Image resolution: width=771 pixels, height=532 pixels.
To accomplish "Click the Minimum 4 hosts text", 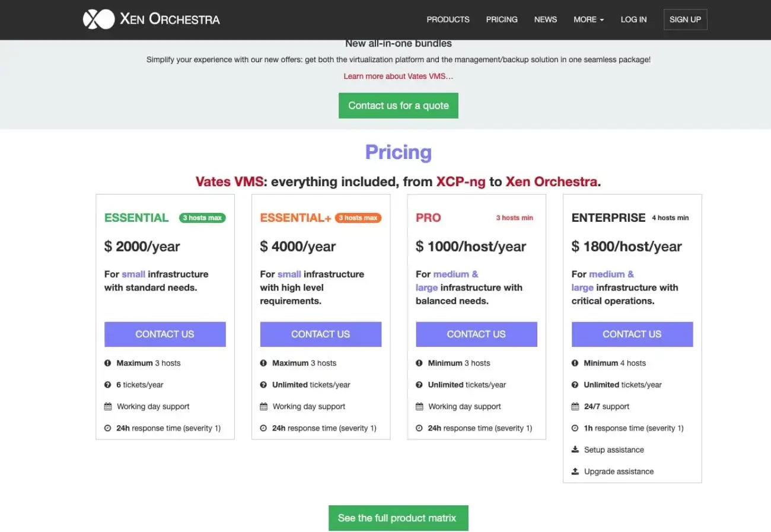I will click(615, 363).
